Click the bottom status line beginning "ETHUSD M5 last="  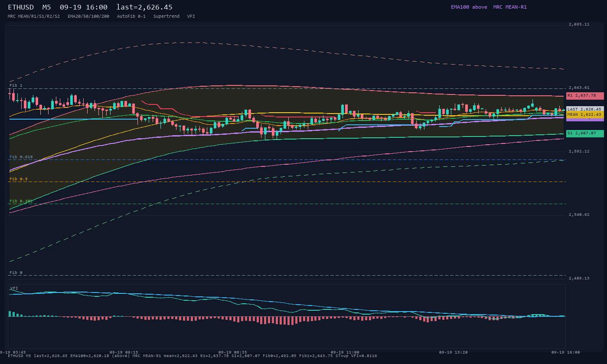(193, 356)
